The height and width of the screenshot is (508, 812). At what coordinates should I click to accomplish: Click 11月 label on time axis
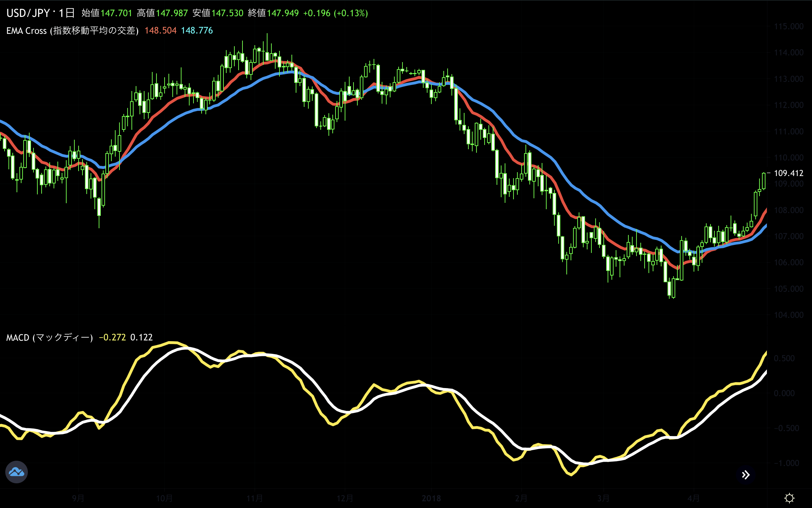[x=254, y=498]
